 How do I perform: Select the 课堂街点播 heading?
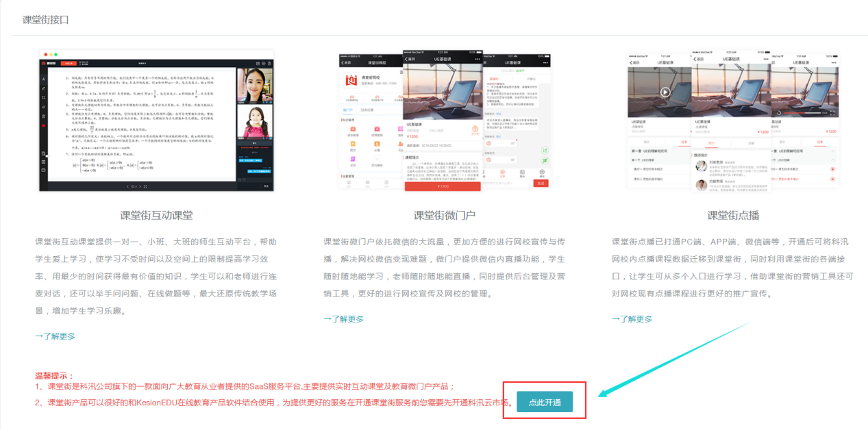click(x=733, y=215)
